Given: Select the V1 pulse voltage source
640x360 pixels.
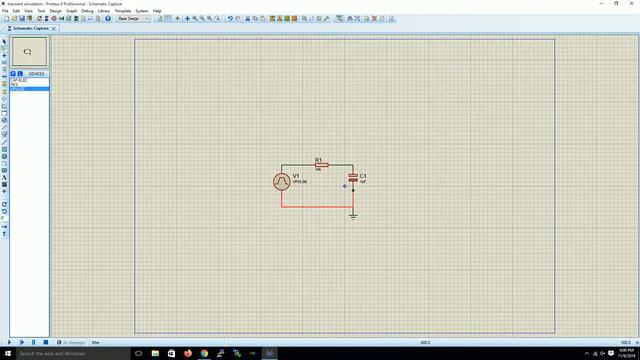Looking at the screenshot, I should (282, 182).
